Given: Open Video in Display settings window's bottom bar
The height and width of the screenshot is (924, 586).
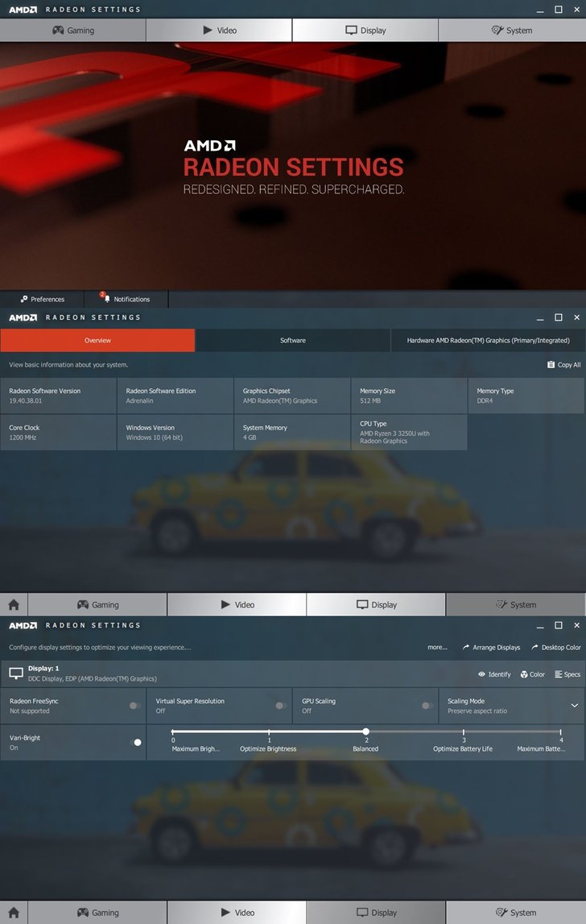Looking at the screenshot, I should [237, 912].
